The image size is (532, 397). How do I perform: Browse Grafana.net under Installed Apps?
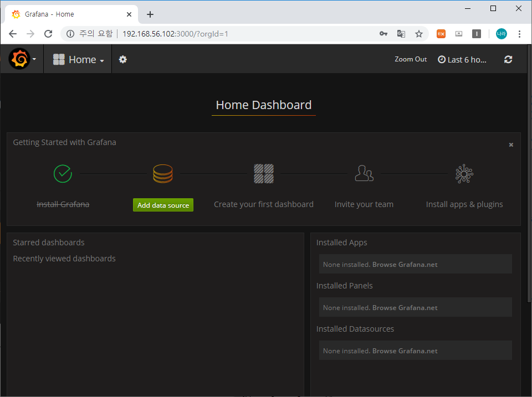coord(405,265)
